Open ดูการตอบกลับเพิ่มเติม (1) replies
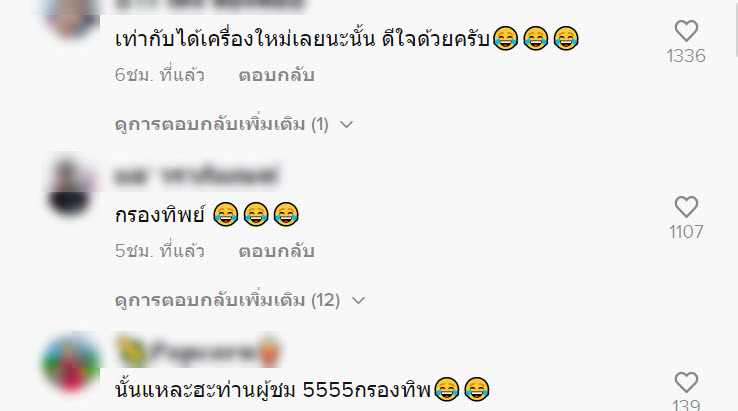The image size is (738, 411). pos(222,124)
